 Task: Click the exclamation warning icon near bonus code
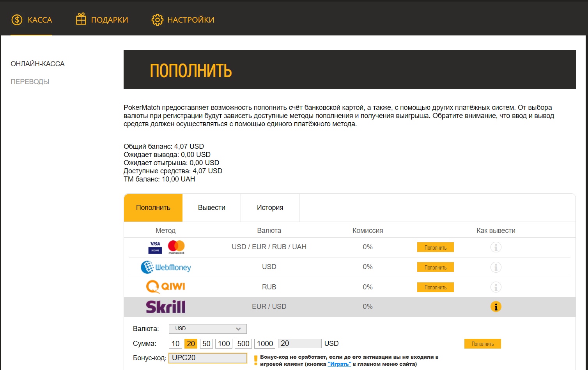[256, 360]
